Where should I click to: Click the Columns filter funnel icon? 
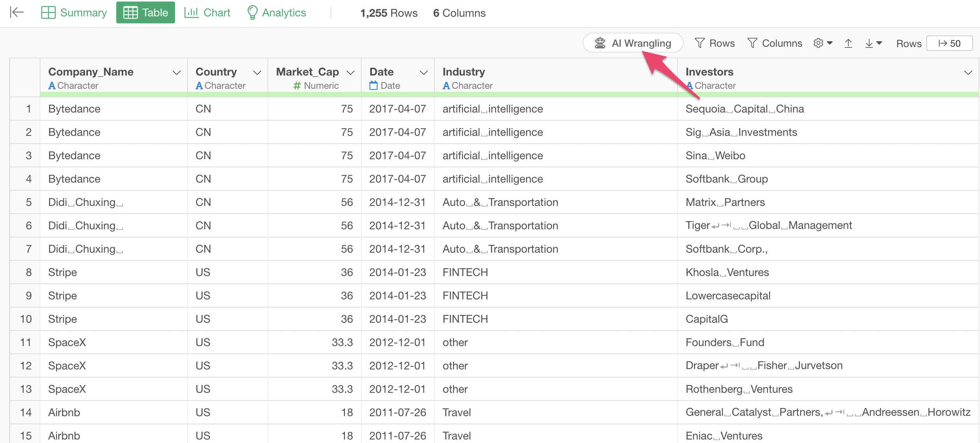(752, 43)
